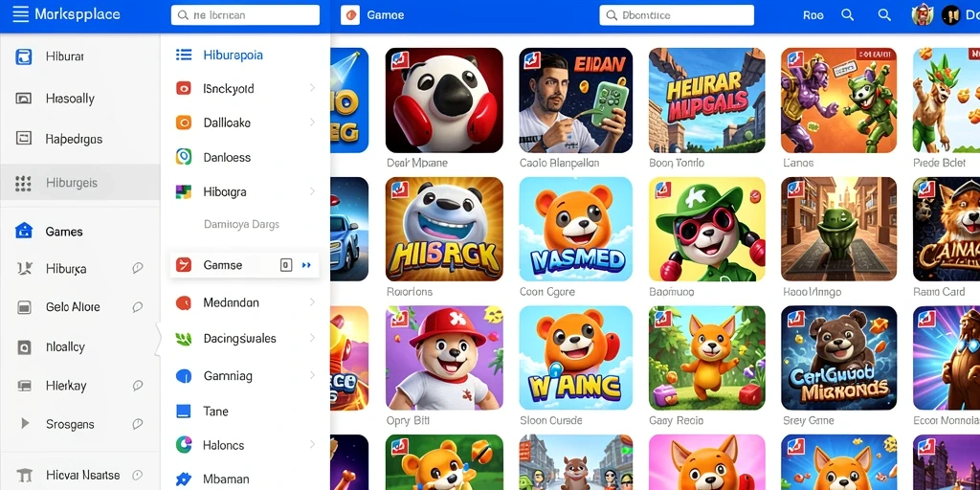This screenshot has height=490, width=980.
Task: Toggle the bubble icon next to Hiburga
Action: 138,269
